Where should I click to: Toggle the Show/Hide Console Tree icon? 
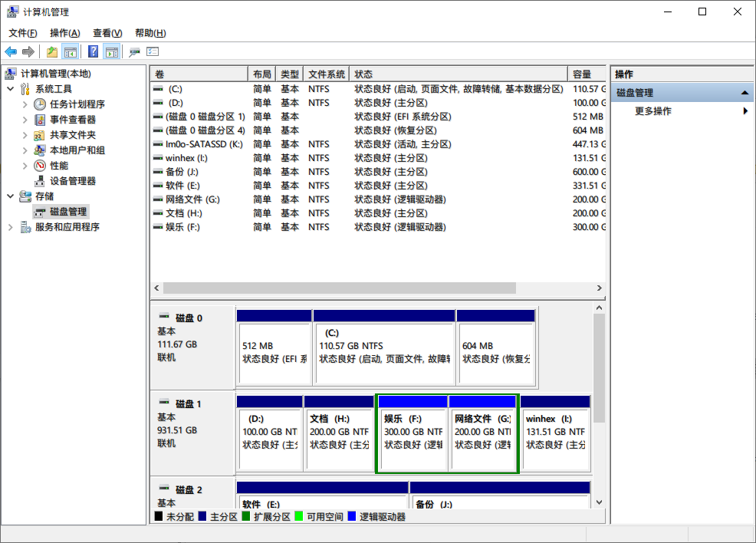click(x=71, y=51)
